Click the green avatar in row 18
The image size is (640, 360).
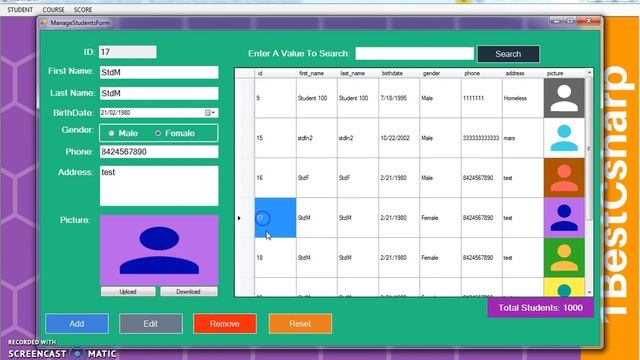pyautogui.click(x=564, y=258)
